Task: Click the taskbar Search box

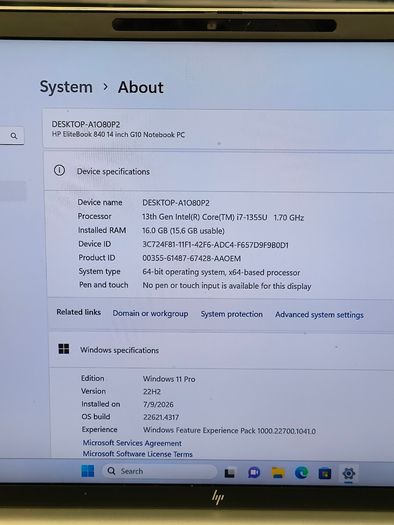Action: pyautogui.click(x=160, y=471)
